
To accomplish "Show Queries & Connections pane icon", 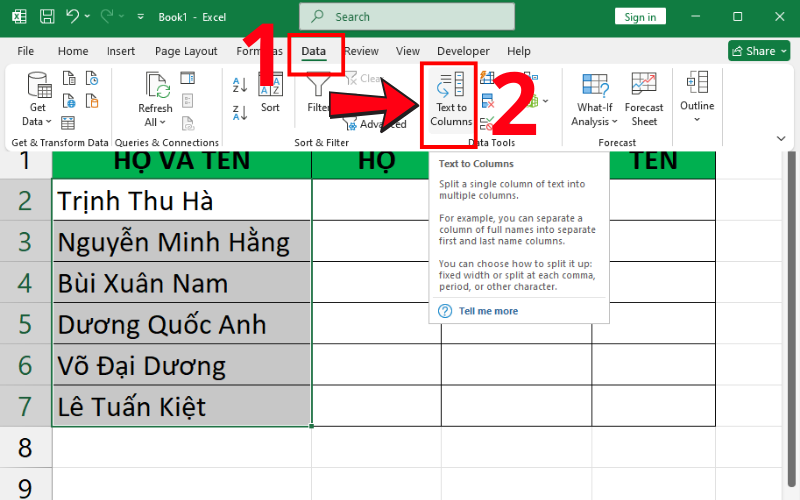I will (187, 78).
